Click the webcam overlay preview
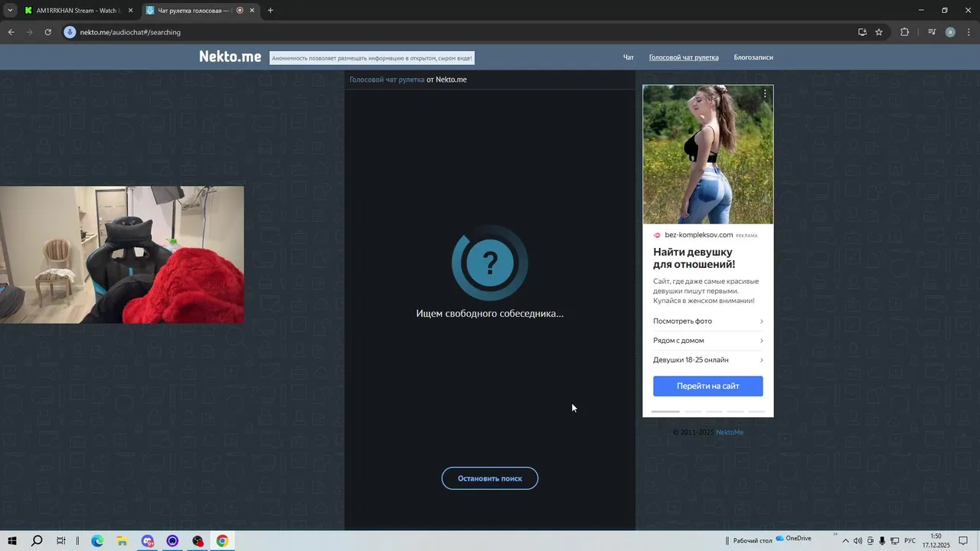980x551 pixels. [x=122, y=255]
